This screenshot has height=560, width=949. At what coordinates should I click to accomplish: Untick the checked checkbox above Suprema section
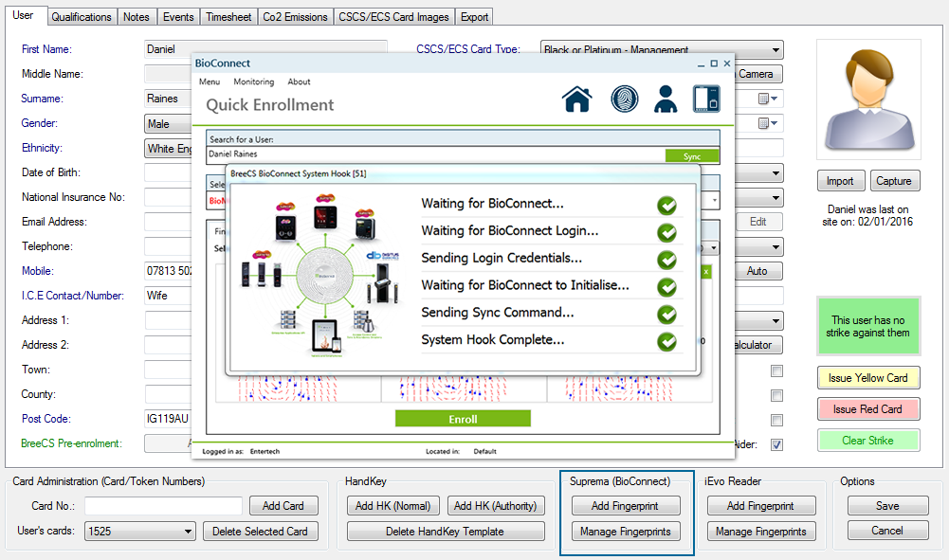776,445
